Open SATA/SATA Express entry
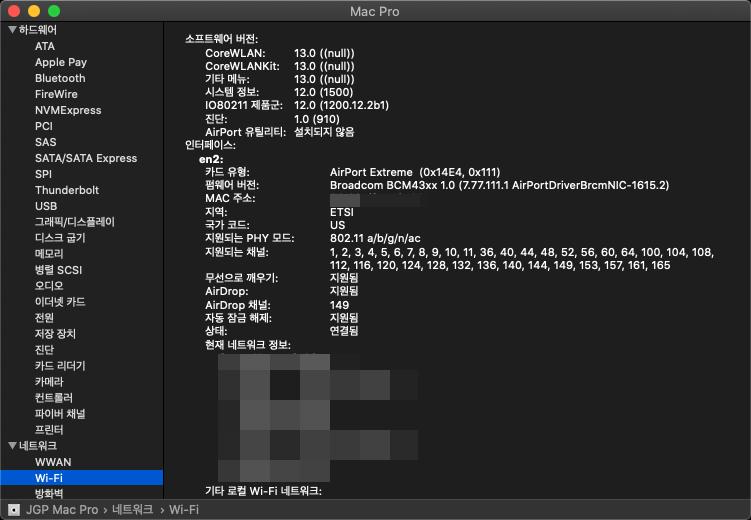The width and height of the screenshot is (751, 520). point(86,158)
